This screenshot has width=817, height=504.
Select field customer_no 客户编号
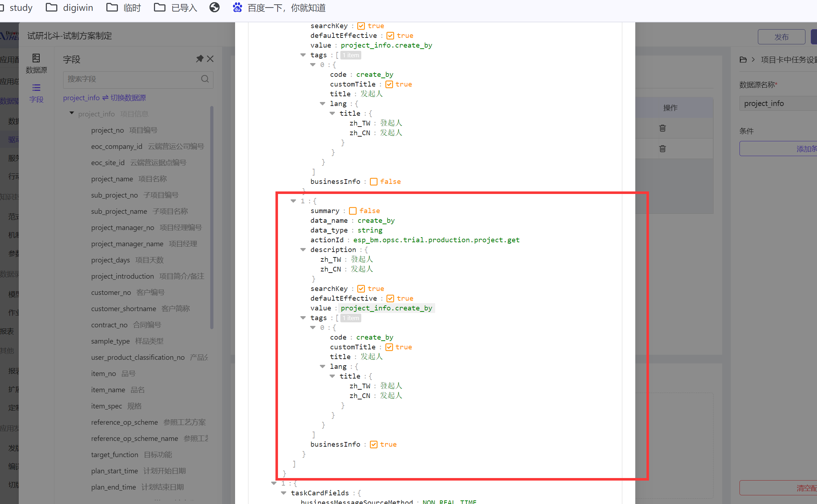pos(128,292)
